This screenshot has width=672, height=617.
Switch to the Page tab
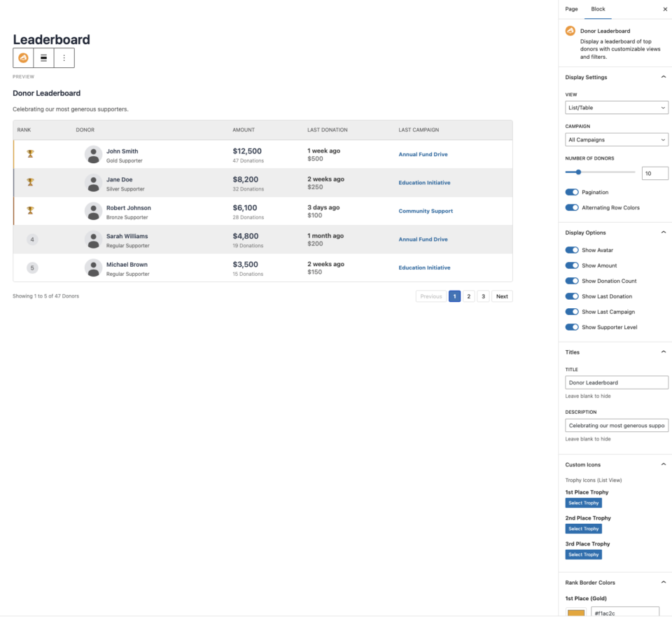[571, 9]
